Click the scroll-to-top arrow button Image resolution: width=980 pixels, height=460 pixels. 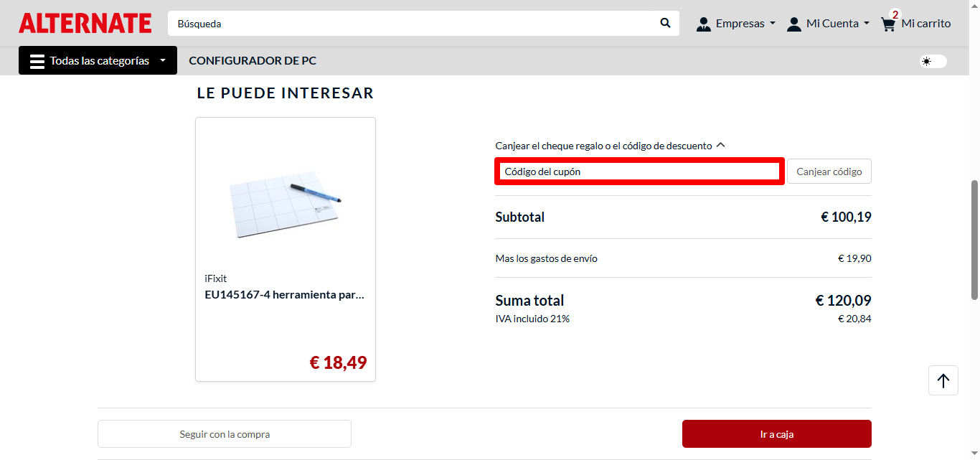click(x=943, y=380)
